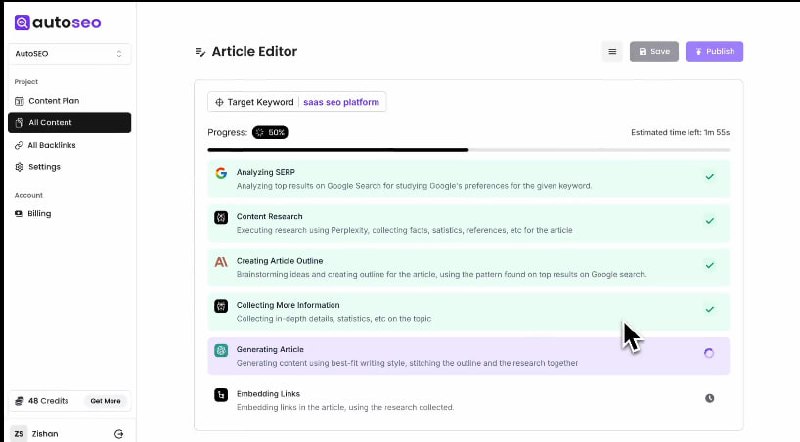The image size is (800, 442).
Task: Go to All Backlinks page
Action: [69, 145]
